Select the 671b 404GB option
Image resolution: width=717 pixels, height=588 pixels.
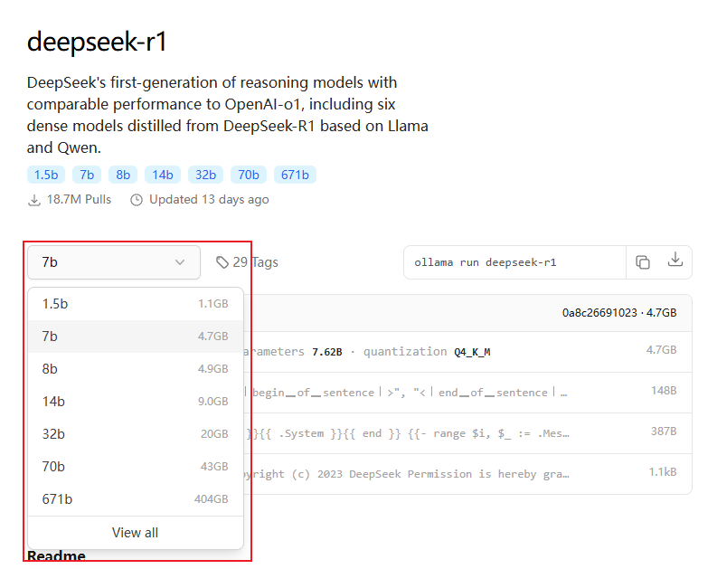(136, 498)
